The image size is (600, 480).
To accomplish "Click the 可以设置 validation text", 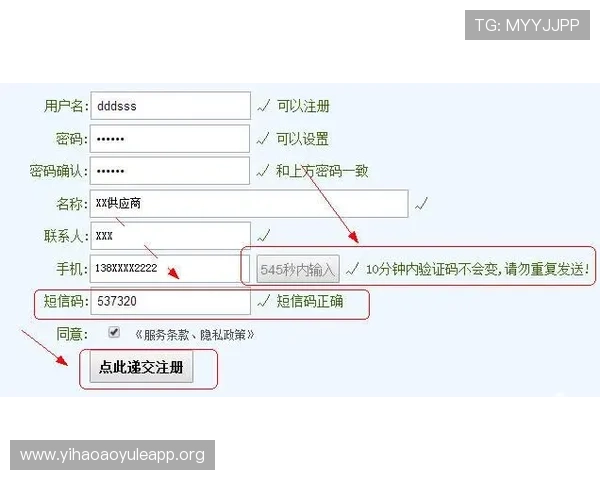I will point(303,139).
